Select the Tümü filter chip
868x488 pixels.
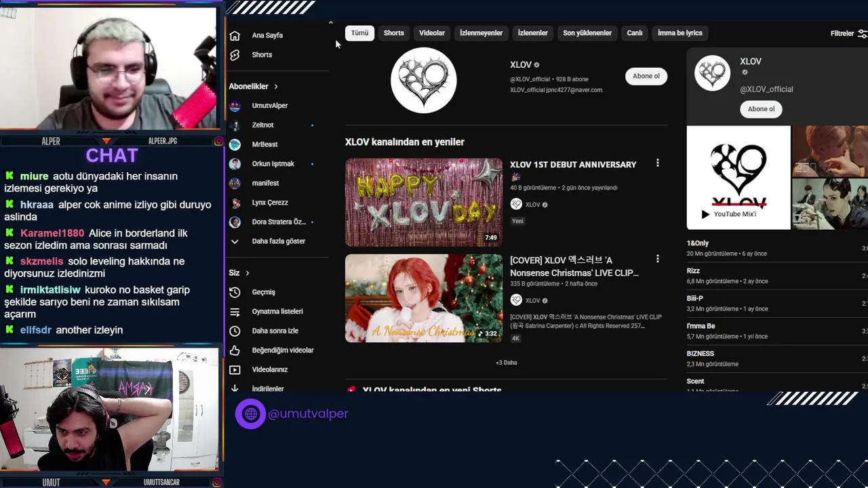click(359, 33)
